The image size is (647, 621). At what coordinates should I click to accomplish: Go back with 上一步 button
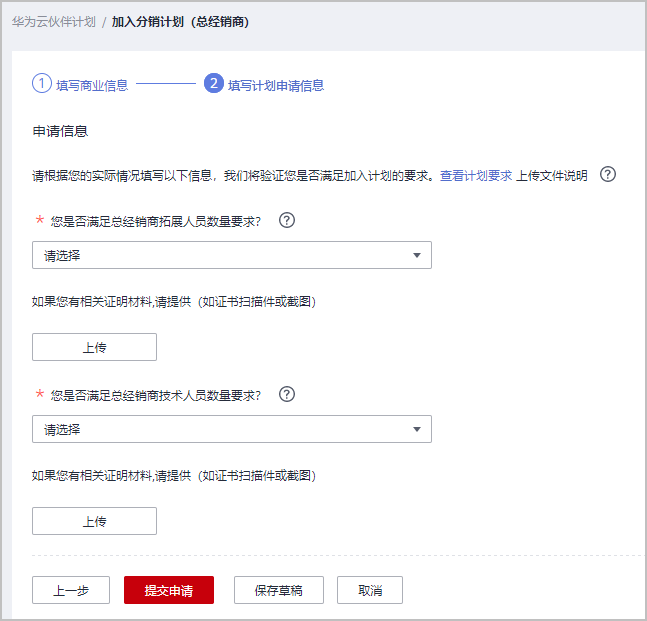71,590
